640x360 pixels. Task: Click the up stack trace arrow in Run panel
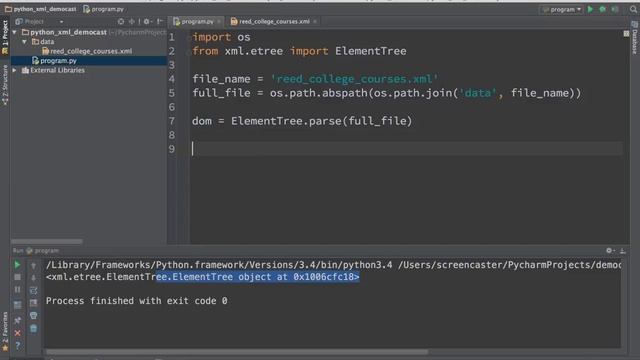(x=33, y=266)
